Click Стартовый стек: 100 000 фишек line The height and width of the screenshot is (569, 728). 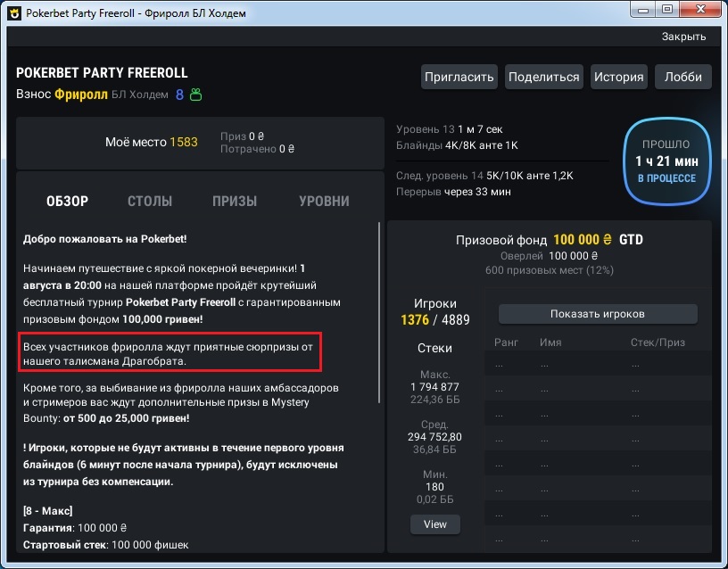[106, 544]
